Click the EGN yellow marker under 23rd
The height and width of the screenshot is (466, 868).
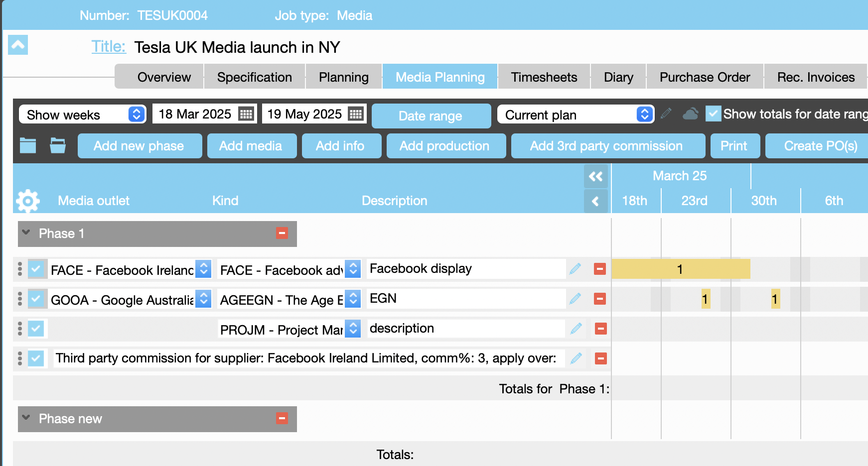[x=706, y=299]
